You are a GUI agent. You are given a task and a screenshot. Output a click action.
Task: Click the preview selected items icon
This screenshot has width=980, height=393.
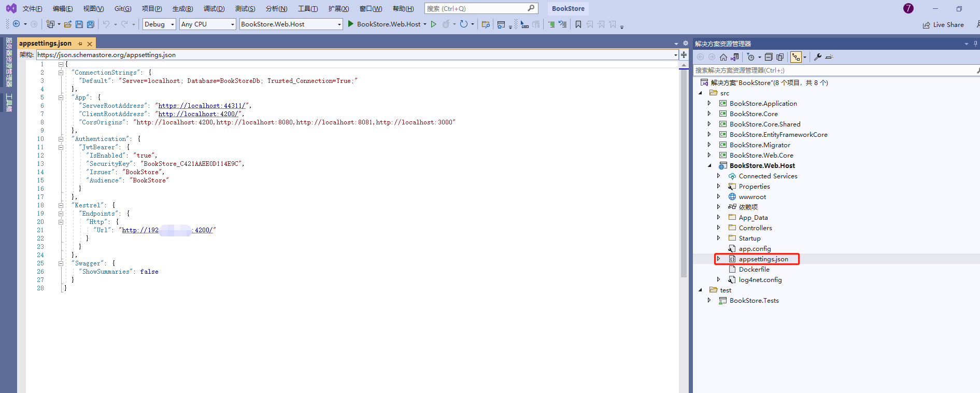point(829,57)
